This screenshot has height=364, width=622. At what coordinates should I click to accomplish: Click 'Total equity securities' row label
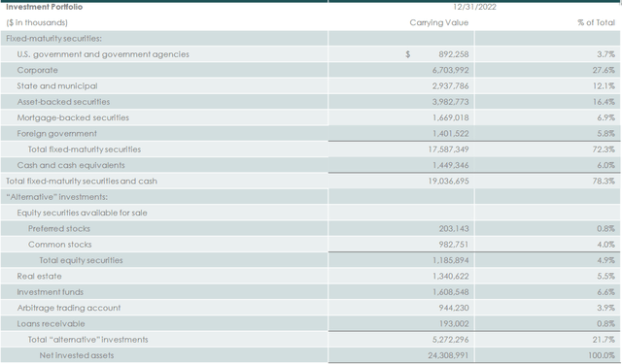tap(81, 260)
